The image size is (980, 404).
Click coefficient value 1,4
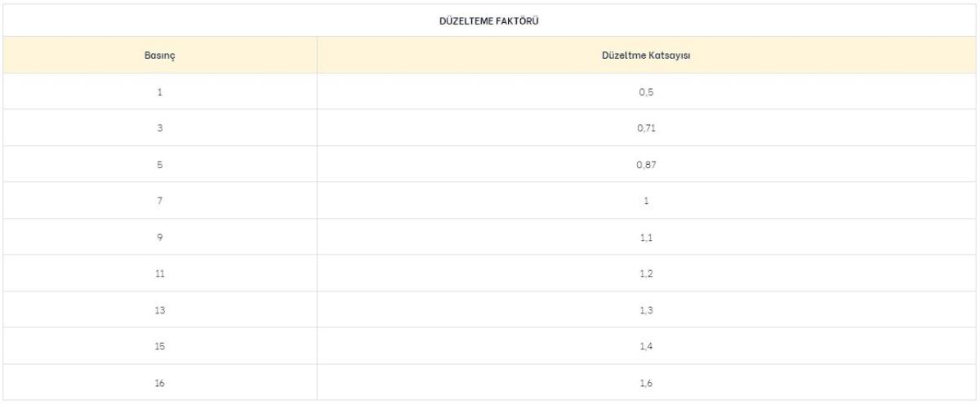pyautogui.click(x=647, y=345)
